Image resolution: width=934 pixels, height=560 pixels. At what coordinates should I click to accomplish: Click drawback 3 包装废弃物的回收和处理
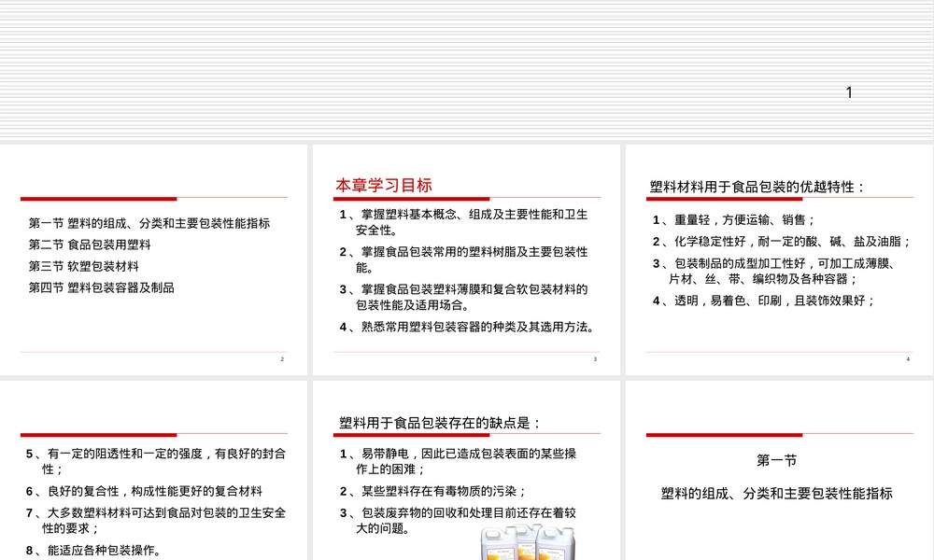point(458,520)
